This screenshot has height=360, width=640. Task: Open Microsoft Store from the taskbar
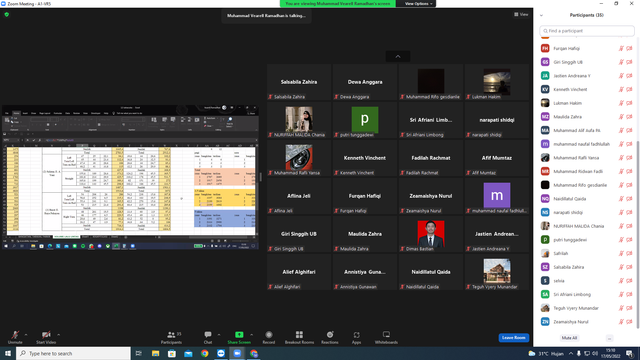tap(172, 353)
